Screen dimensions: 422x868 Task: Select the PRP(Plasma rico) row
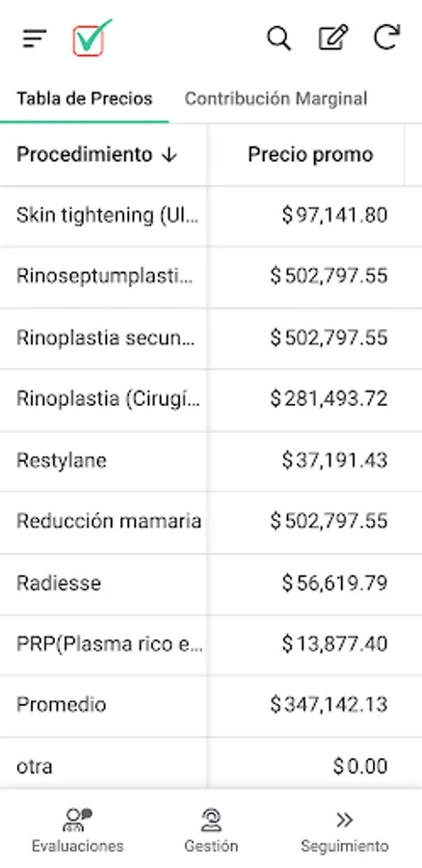pos(211,645)
